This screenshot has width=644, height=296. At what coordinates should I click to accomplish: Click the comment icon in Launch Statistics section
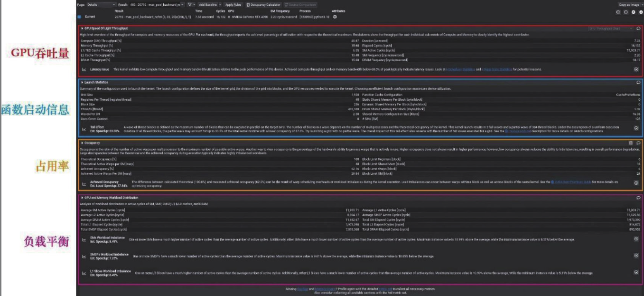pyautogui.click(x=638, y=82)
